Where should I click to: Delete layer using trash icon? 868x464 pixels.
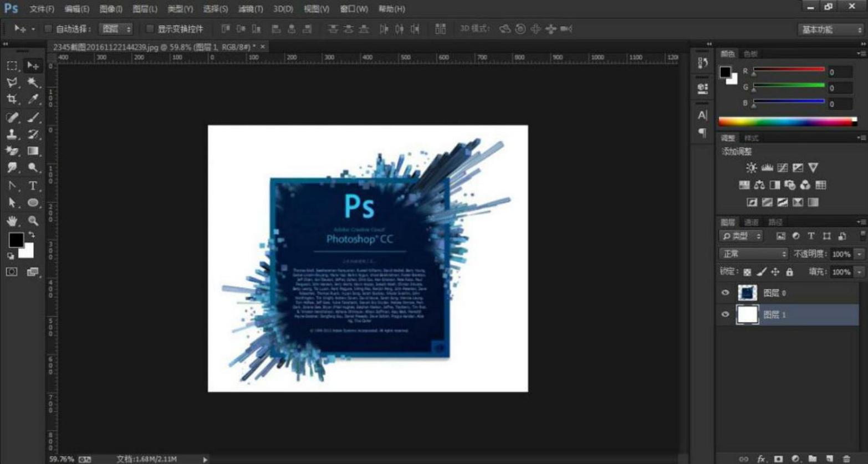846,458
